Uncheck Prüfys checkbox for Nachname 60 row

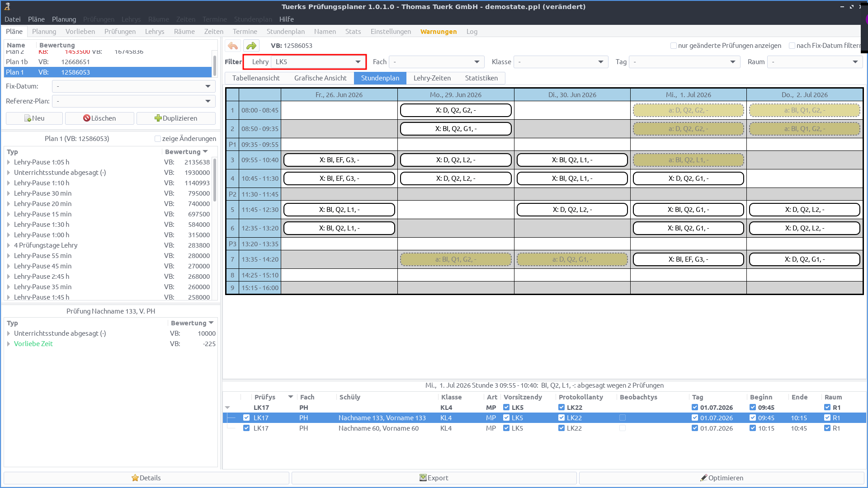point(246,428)
